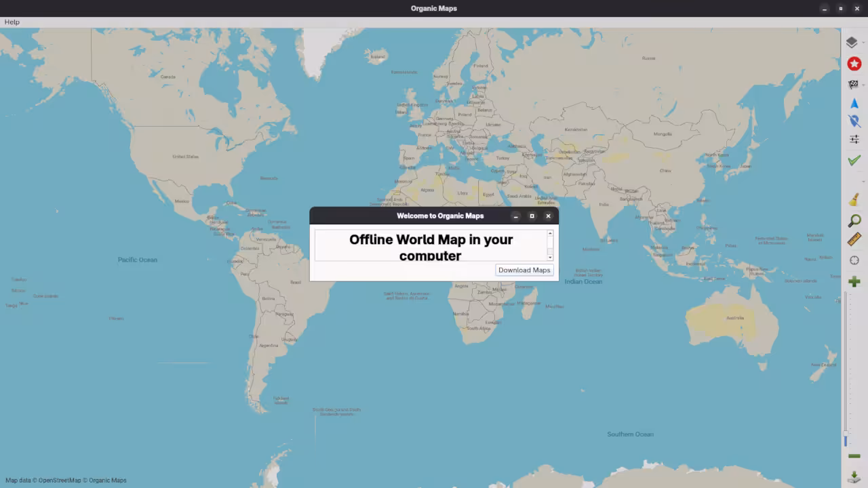Click the map download icon at bottom
Image resolution: width=868 pixels, height=488 pixels.
click(x=854, y=476)
